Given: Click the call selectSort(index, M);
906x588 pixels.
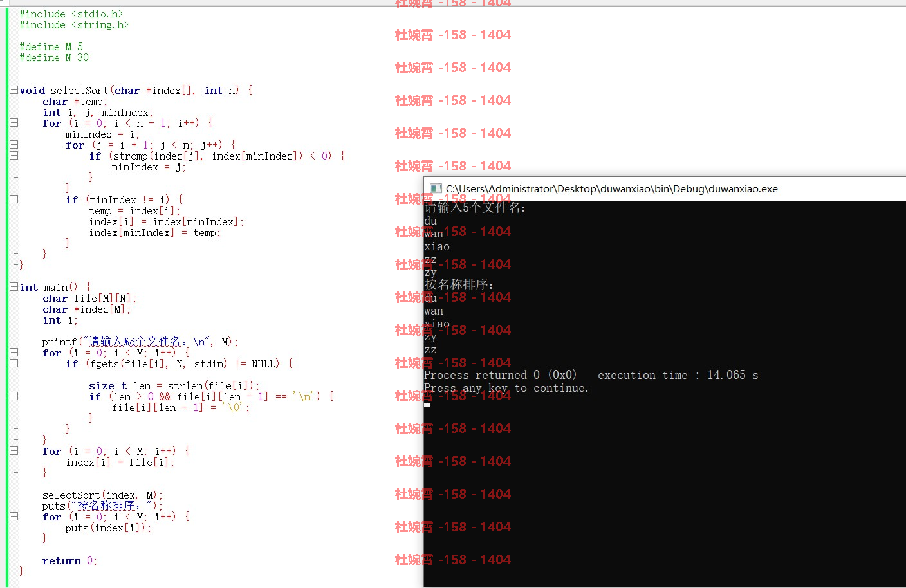Looking at the screenshot, I should pyautogui.click(x=103, y=495).
